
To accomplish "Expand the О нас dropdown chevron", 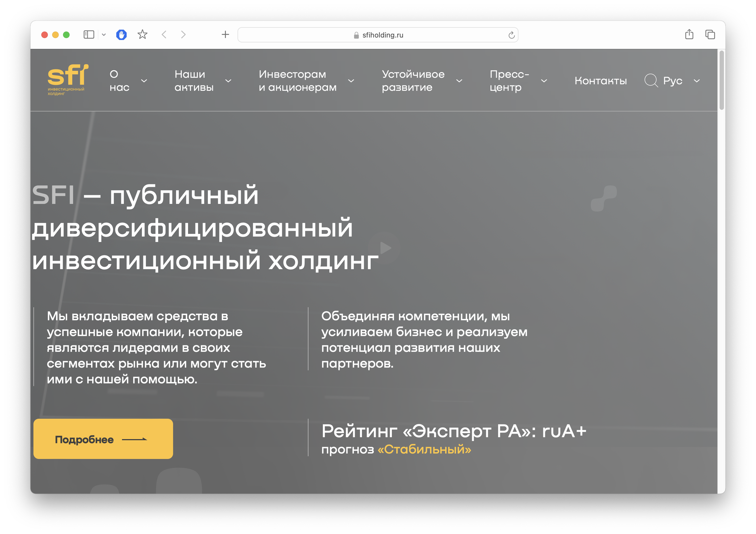I will pos(144,81).
